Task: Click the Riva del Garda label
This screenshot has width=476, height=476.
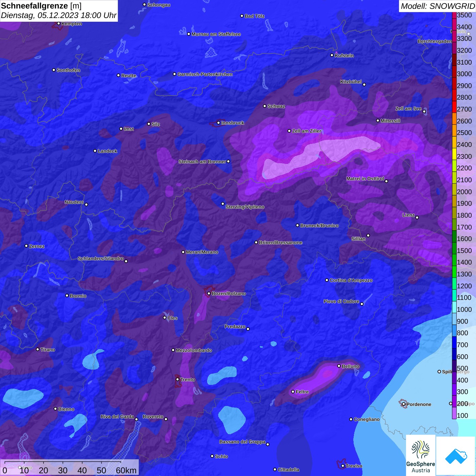Action: [117, 417]
